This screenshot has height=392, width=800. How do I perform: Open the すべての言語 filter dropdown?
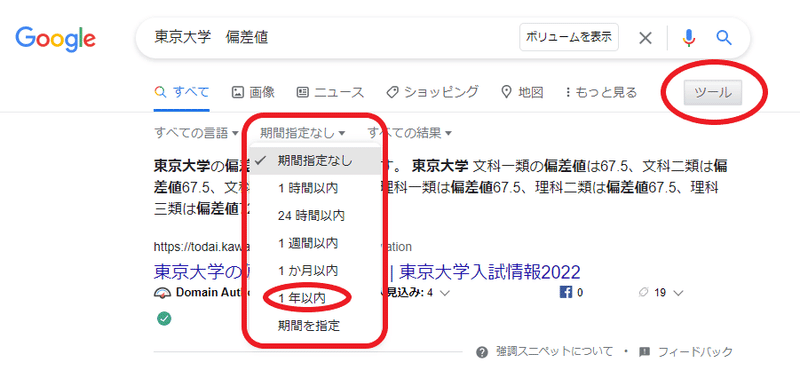[196, 134]
